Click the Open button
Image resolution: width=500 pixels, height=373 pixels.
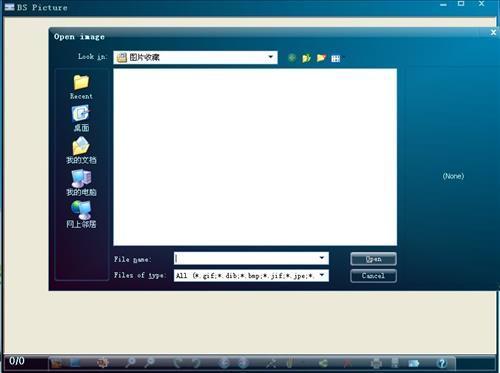coord(373,259)
